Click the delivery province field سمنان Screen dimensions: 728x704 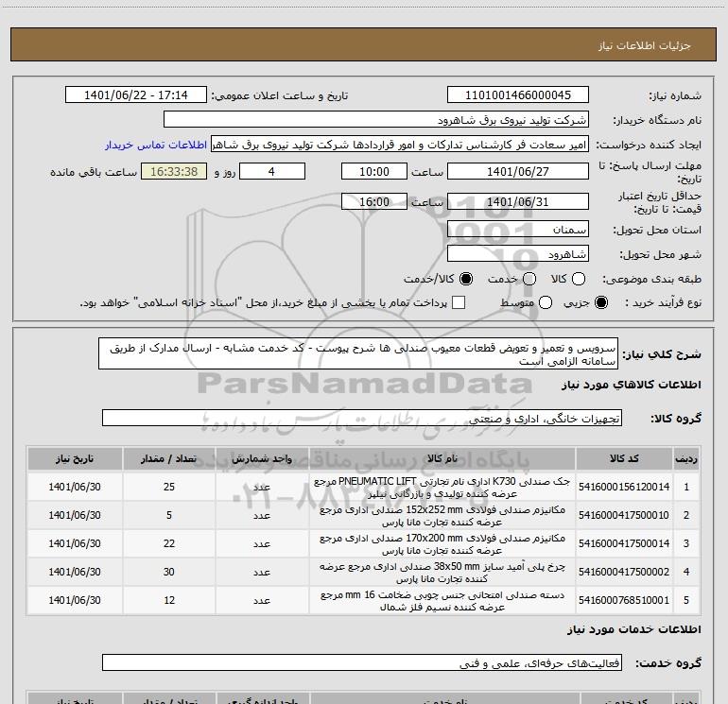(518, 229)
